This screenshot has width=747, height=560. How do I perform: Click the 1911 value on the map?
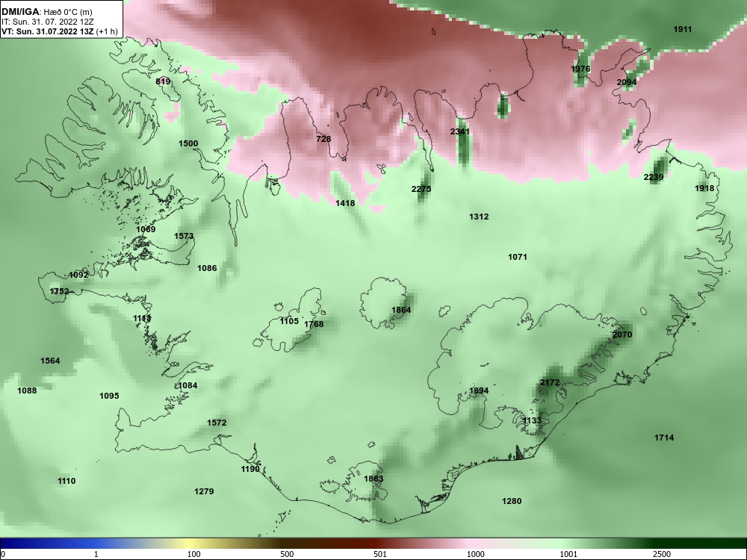point(682,30)
